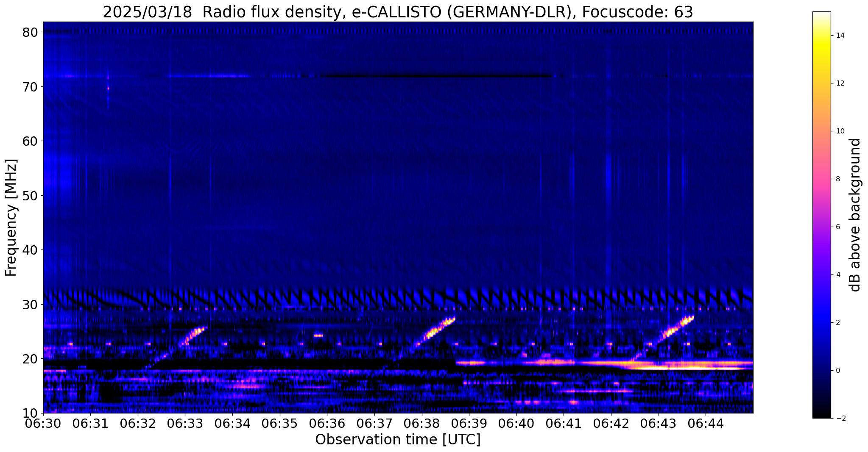Click the 06:37 time tick label

tap(374, 423)
